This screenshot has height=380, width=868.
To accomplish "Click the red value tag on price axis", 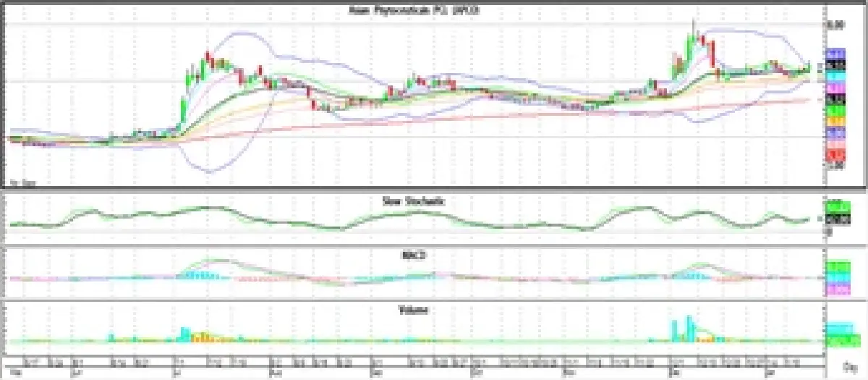I will pos(835,156).
